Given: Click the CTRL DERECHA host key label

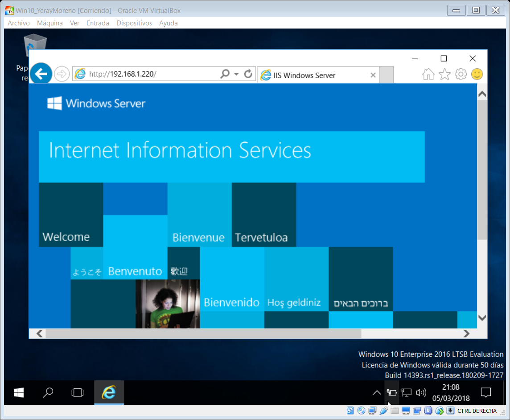Looking at the screenshot, I should click(477, 411).
